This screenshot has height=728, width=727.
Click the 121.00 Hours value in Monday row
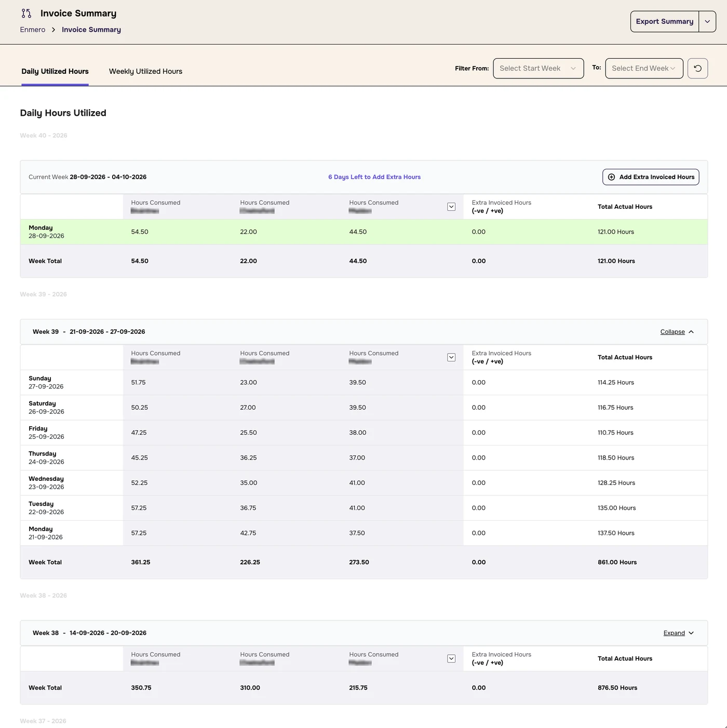[x=616, y=232]
